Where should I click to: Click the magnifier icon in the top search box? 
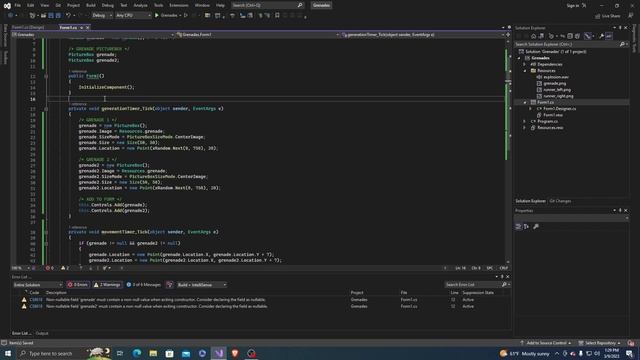[x=300, y=5]
